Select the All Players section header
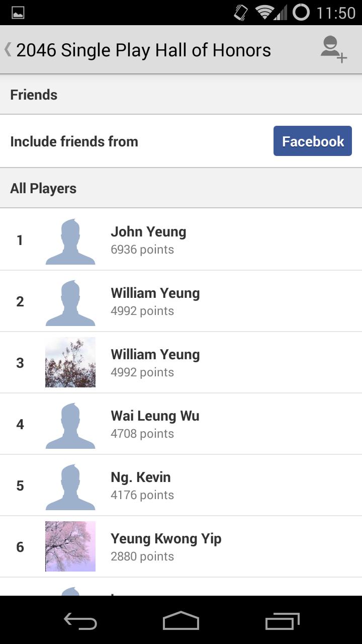 click(43, 188)
